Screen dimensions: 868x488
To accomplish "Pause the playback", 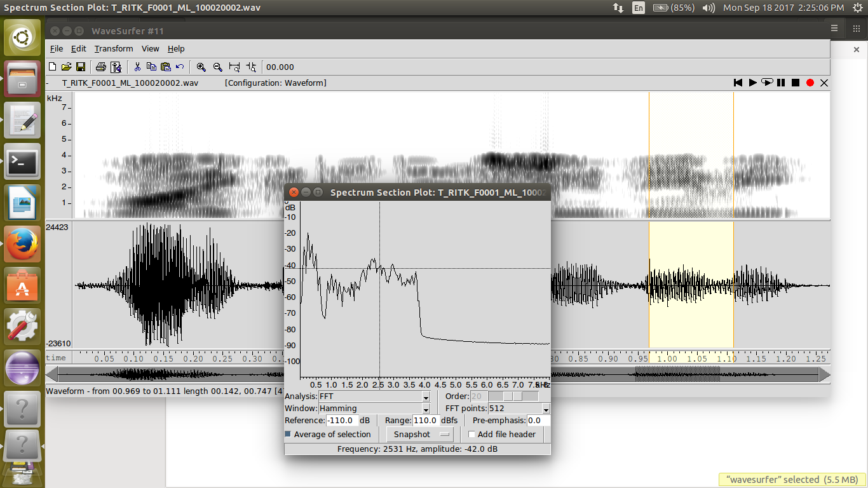I will (x=781, y=83).
